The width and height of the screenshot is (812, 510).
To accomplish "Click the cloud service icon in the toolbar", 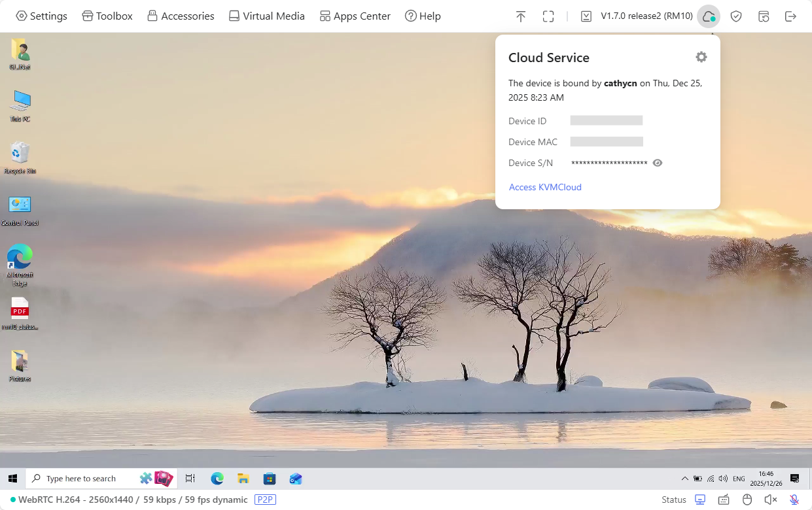I will tap(708, 16).
